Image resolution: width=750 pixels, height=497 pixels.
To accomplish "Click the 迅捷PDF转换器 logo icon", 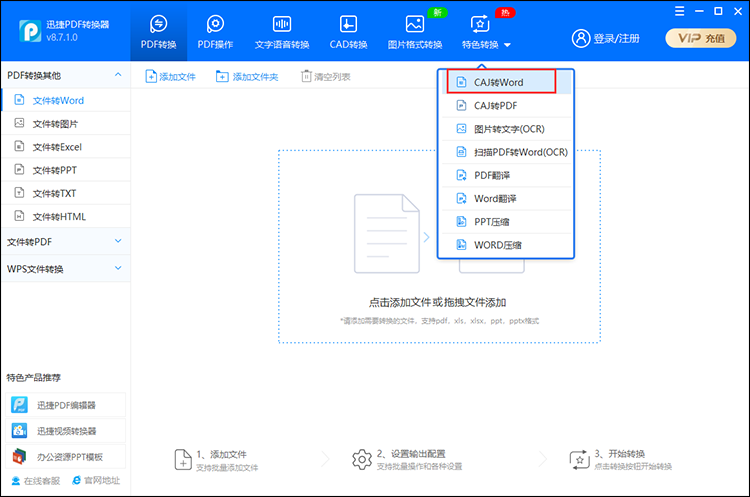I will click(x=30, y=31).
